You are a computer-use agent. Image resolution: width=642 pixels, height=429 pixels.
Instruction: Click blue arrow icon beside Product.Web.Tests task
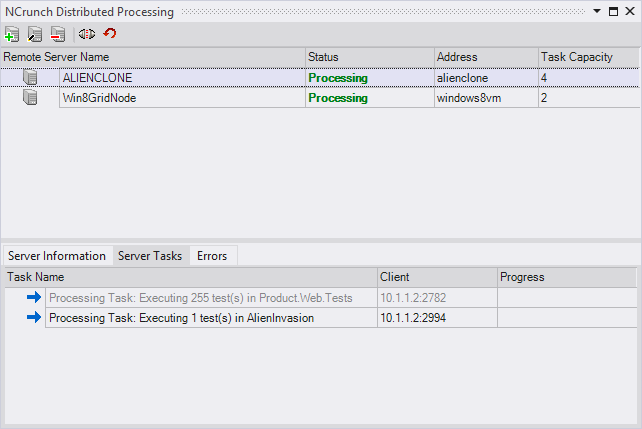pos(34,297)
